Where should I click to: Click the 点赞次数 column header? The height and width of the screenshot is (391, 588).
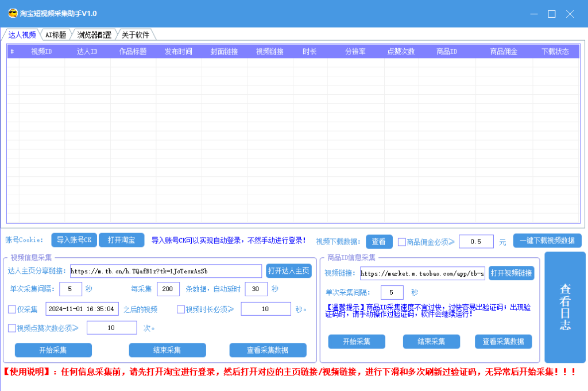click(x=401, y=51)
